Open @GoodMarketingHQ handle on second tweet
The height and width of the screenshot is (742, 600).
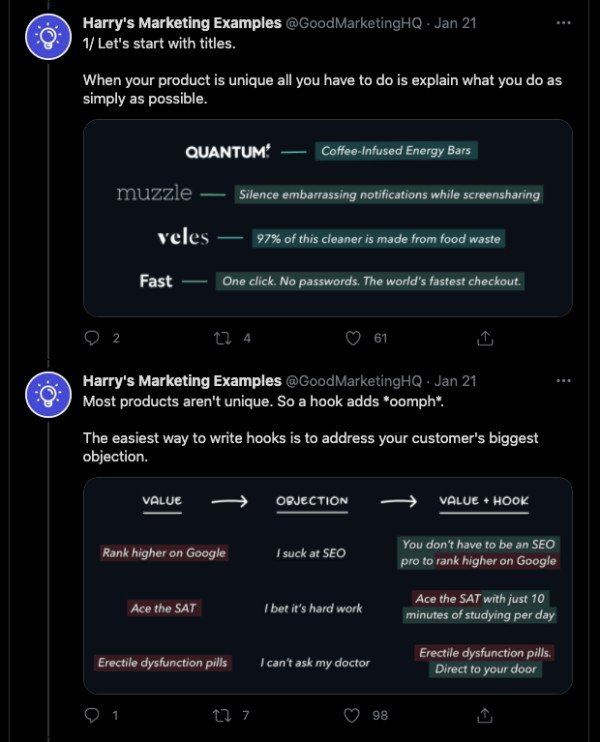click(x=353, y=381)
